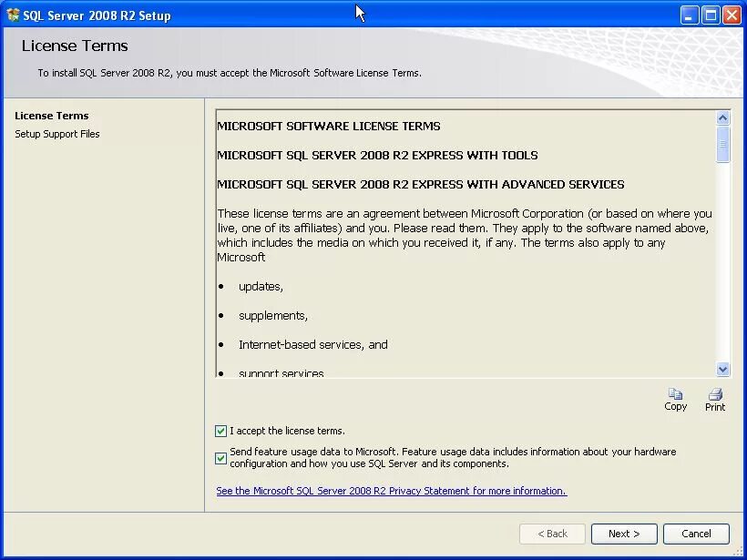747x560 pixels.
Task: Click the license text scroll down arrow
Action: [x=722, y=369]
